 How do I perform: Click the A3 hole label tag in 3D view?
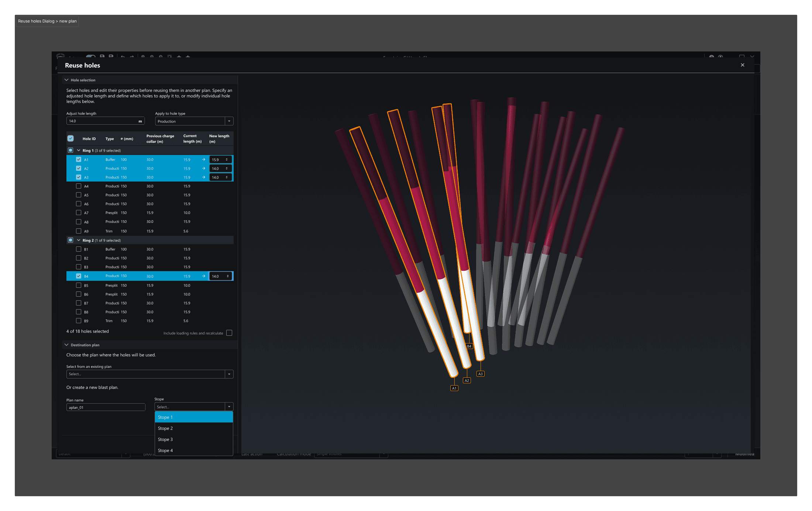480,374
